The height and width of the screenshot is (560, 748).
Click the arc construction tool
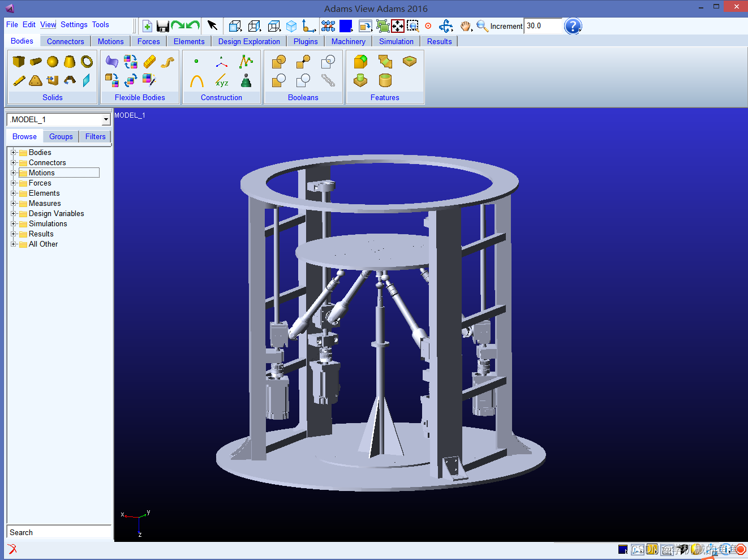click(x=196, y=81)
